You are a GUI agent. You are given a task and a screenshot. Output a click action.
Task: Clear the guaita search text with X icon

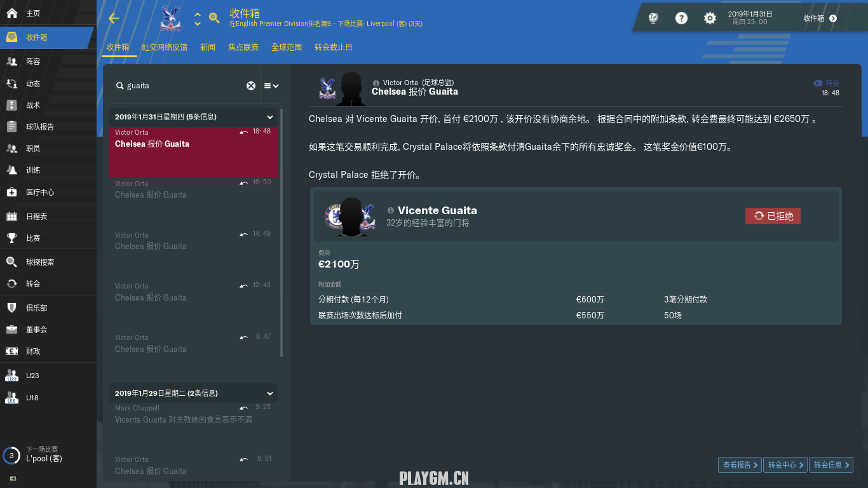point(251,86)
